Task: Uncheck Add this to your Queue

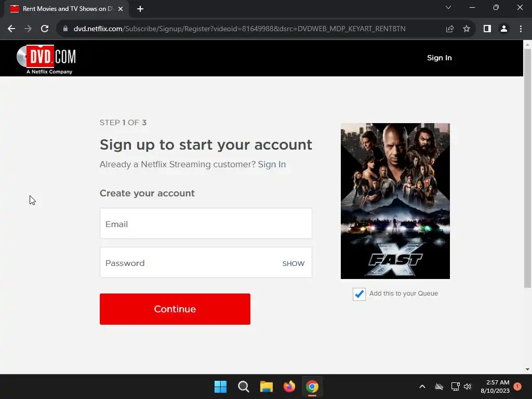Action: [359, 294]
